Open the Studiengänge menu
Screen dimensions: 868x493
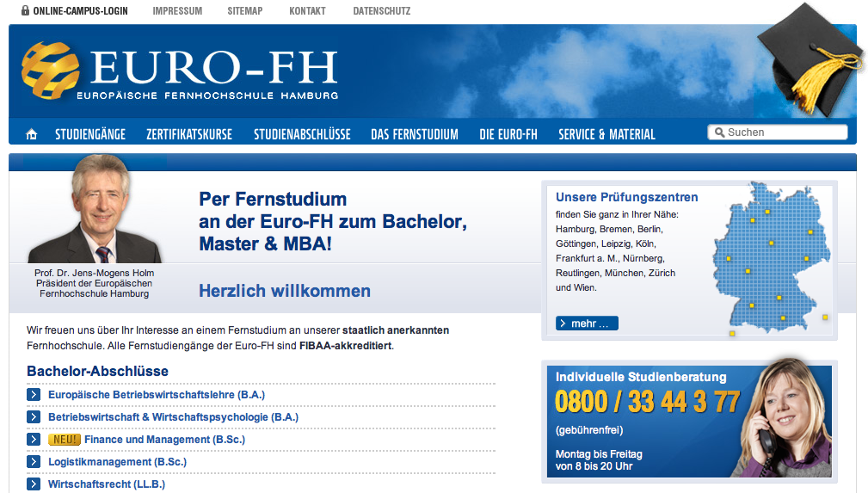pyautogui.click(x=90, y=134)
